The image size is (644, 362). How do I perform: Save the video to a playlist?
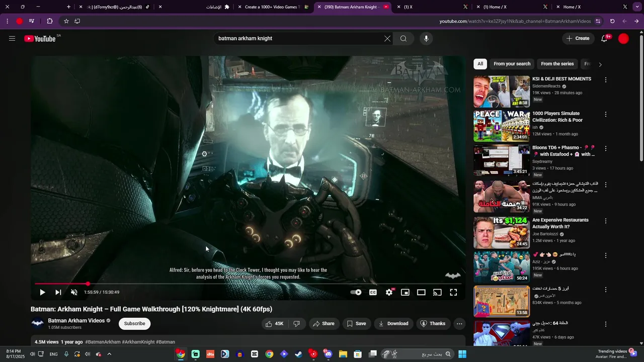(x=356, y=324)
